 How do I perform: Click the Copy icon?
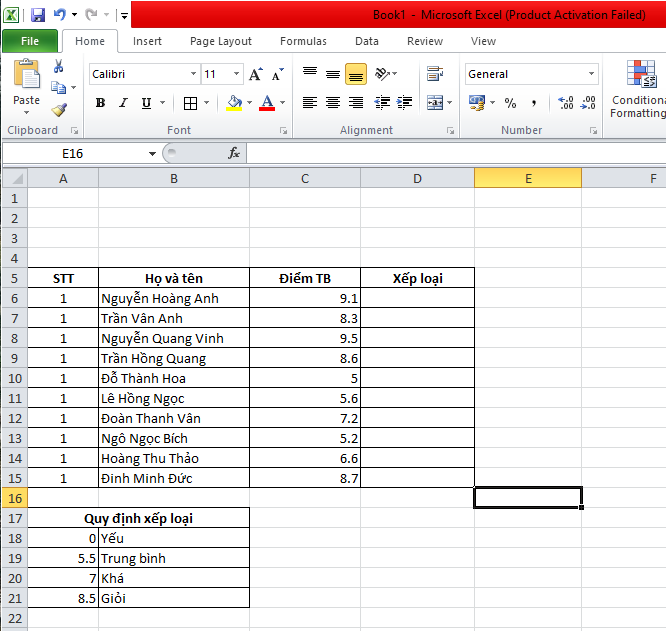tap(58, 87)
